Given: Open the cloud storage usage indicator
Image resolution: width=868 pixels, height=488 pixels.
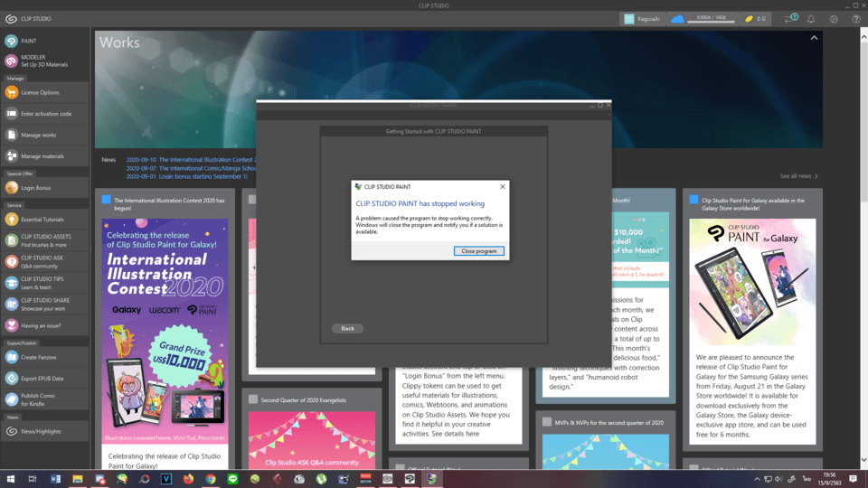Looking at the screenshot, I should pos(703,19).
